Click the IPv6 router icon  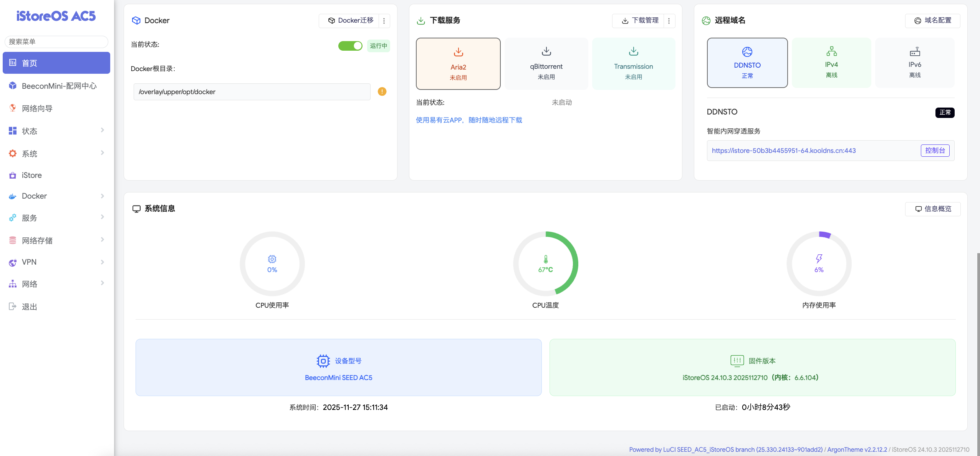pos(915,51)
